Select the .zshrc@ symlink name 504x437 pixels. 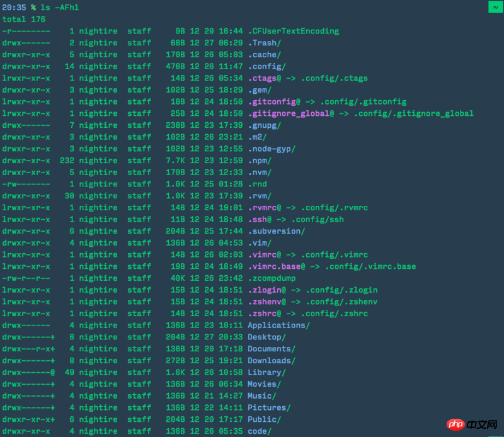pyautogui.click(x=264, y=314)
